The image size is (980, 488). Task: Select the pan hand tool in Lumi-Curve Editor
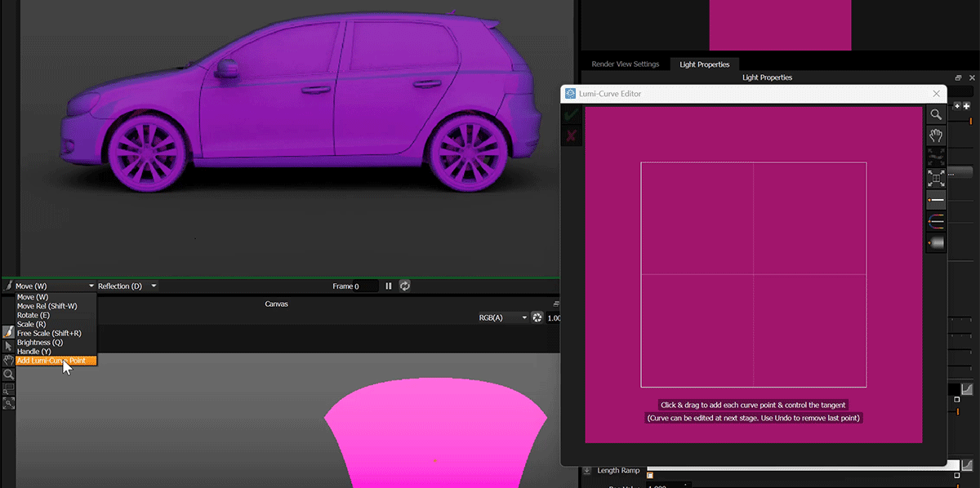point(936,136)
